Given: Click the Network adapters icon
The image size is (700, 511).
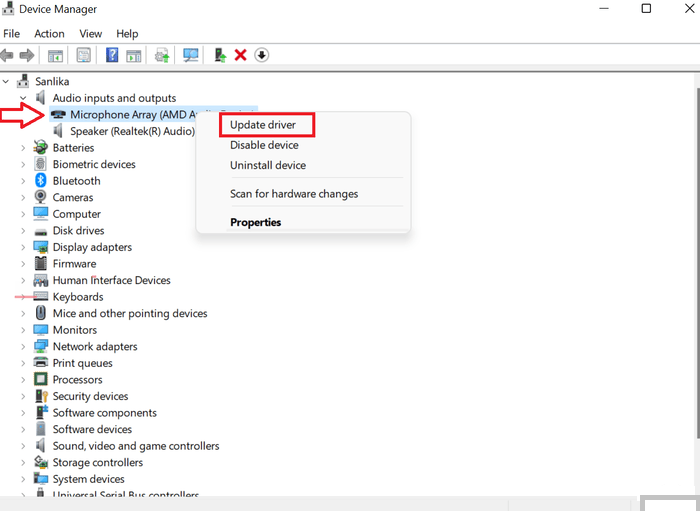Looking at the screenshot, I should pyautogui.click(x=41, y=346).
